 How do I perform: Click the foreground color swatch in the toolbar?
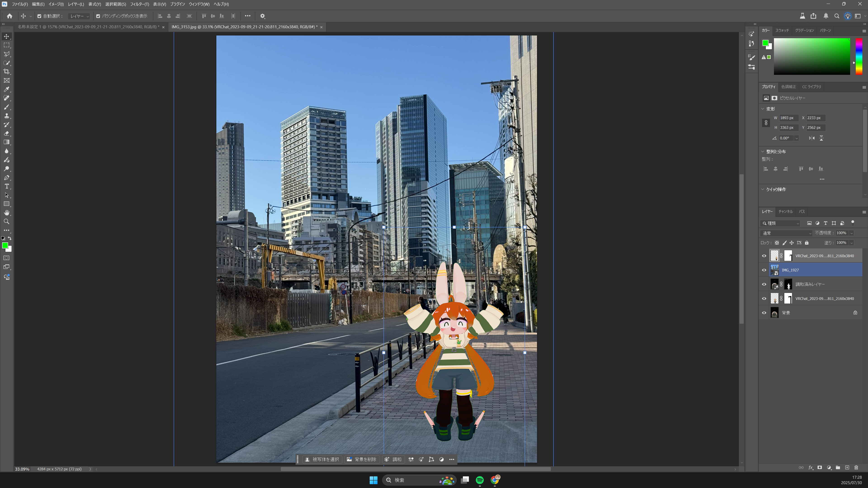(x=5, y=245)
